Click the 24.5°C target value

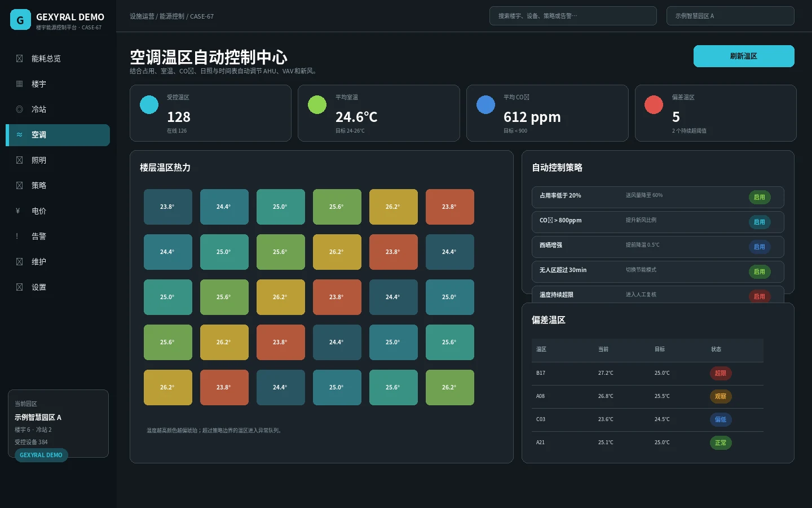[662, 419]
